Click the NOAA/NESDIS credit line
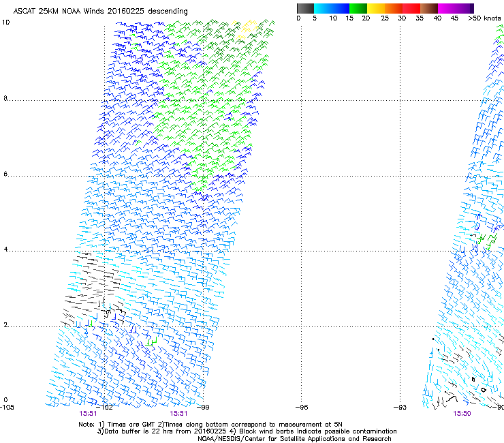Image resolution: width=504 pixels, height=443 pixels. click(294, 439)
